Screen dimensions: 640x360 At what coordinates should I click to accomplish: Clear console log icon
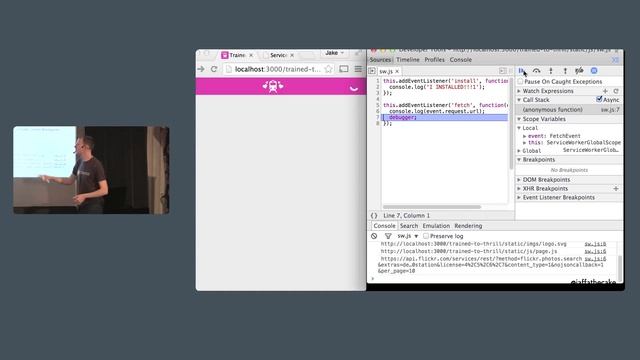[374, 236]
